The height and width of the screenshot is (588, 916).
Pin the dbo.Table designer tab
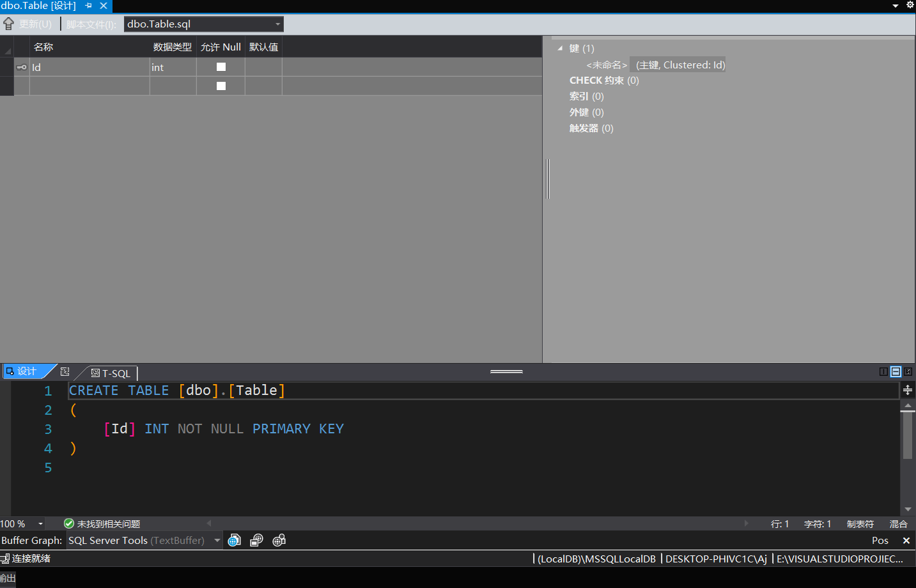[x=89, y=5]
